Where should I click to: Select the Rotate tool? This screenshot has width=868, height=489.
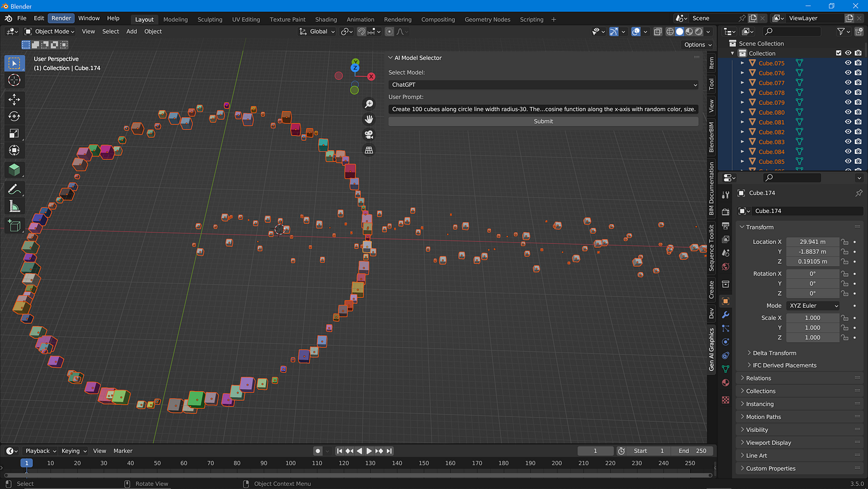14,116
